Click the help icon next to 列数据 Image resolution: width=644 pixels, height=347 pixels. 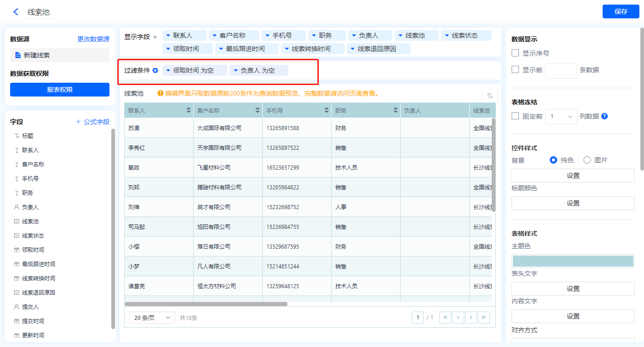tap(604, 116)
